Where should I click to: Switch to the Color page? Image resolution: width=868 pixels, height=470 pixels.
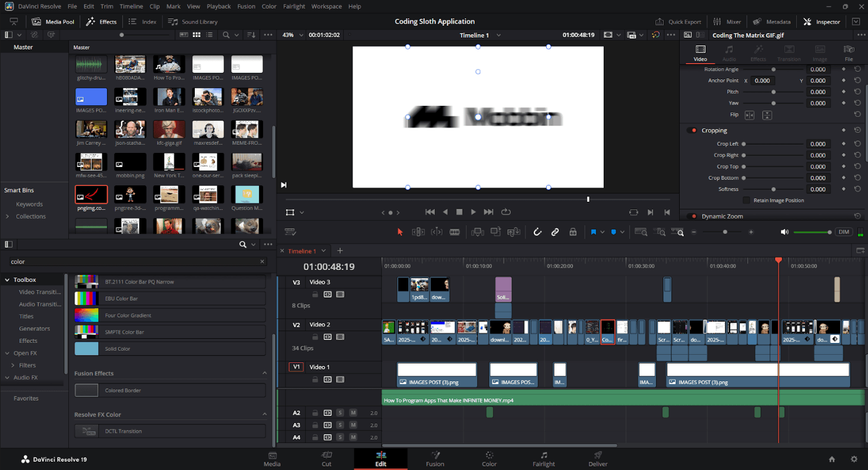490,459
